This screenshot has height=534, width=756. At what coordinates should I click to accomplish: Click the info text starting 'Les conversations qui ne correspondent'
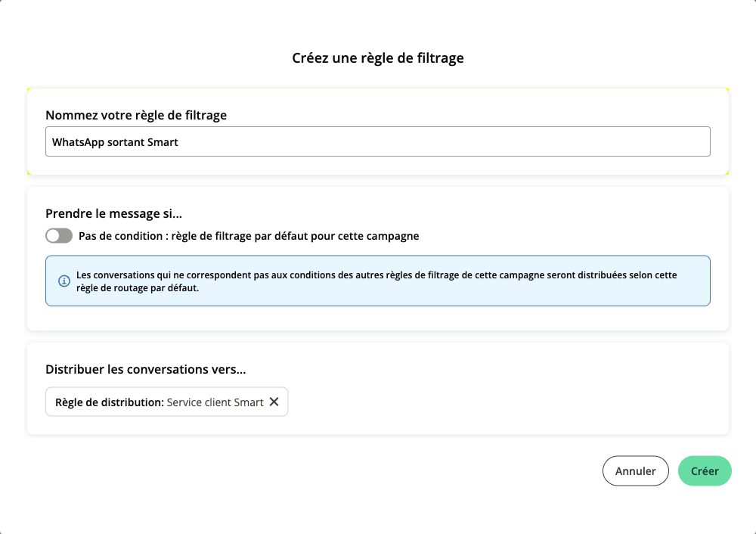coord(376,281)
